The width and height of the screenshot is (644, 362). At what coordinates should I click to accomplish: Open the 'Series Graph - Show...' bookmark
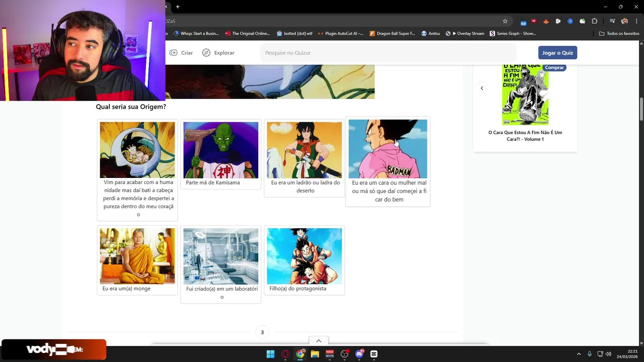513,34
